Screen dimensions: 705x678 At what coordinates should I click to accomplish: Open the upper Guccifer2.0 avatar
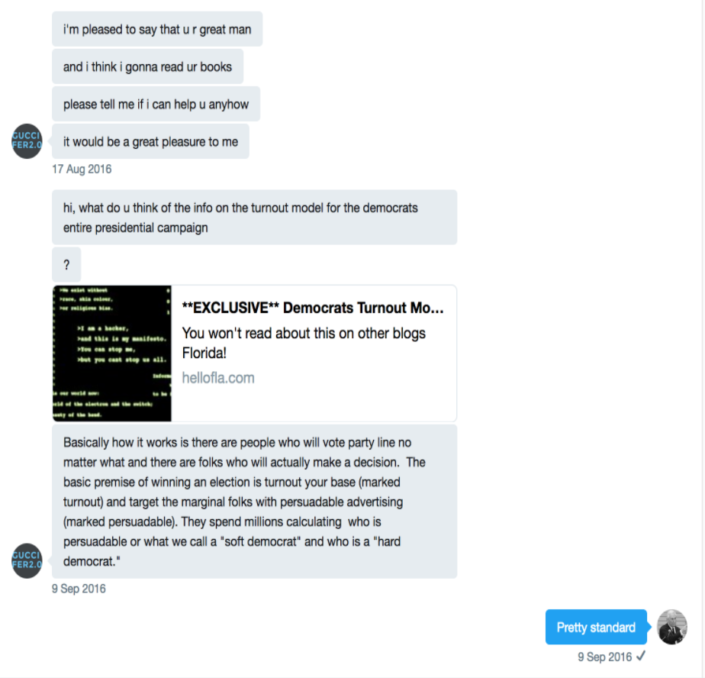27,141
